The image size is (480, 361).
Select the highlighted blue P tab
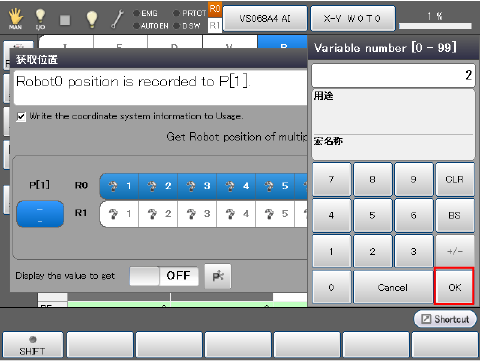[283, 42]
